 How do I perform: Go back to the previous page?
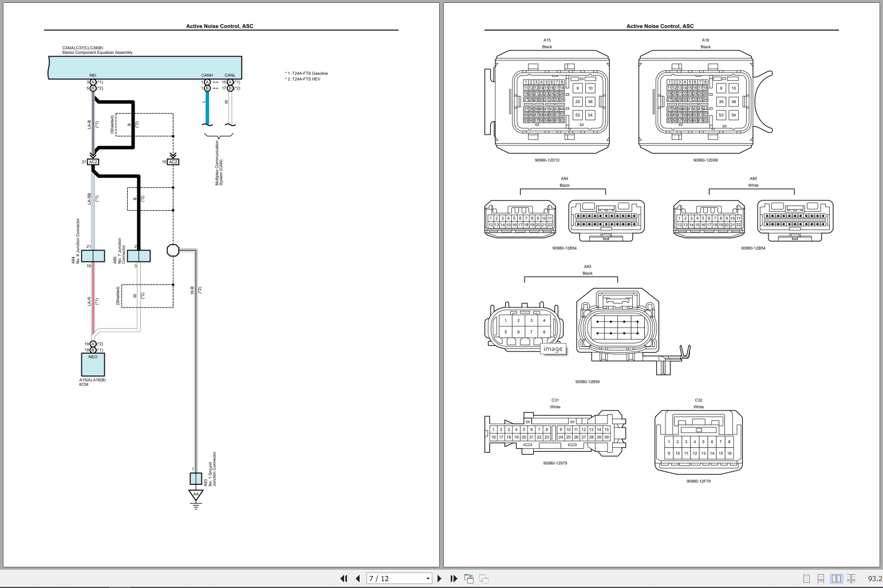357,578
